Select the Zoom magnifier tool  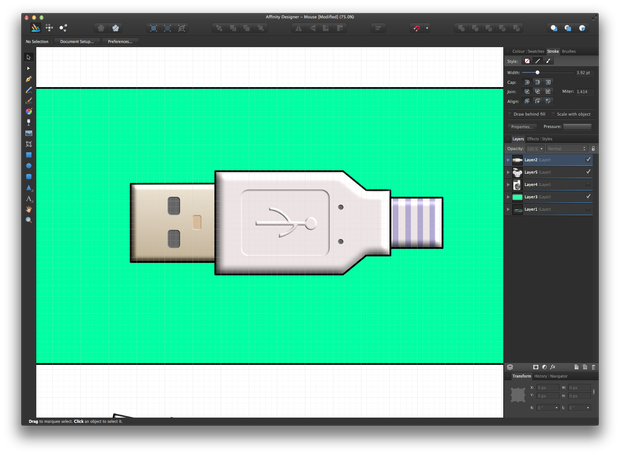[x=28, y=220]
